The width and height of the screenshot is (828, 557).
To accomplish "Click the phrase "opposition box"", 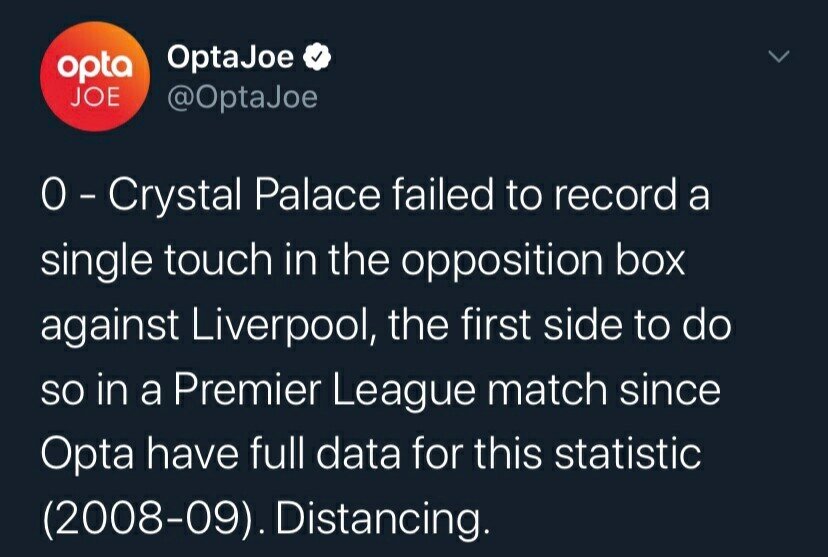I will coord(548,260).
